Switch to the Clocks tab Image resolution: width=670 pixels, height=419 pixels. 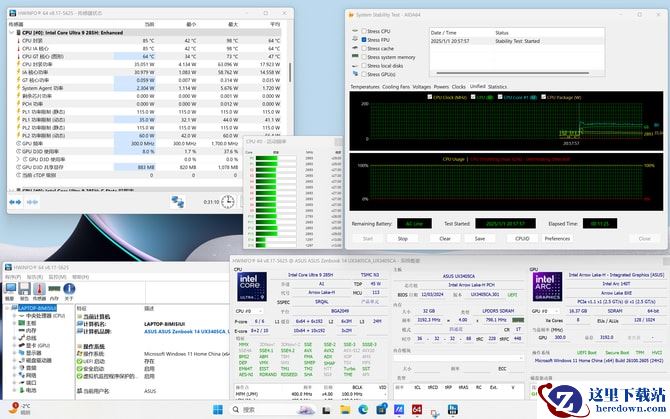pos(458,87)
